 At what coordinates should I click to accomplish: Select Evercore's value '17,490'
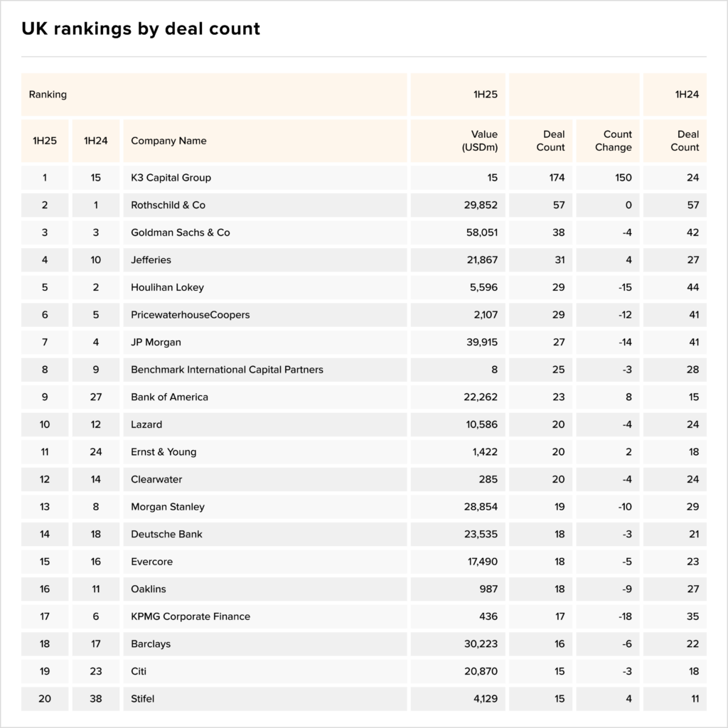[x=483, y=562]
